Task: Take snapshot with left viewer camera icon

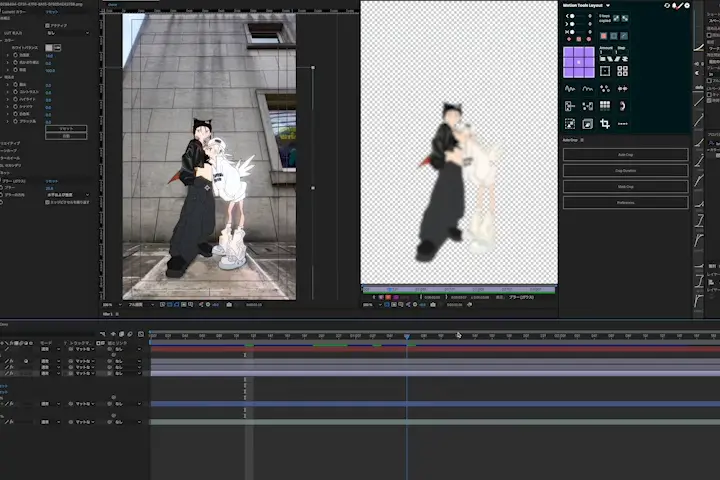Action: [x=229, y=305]
